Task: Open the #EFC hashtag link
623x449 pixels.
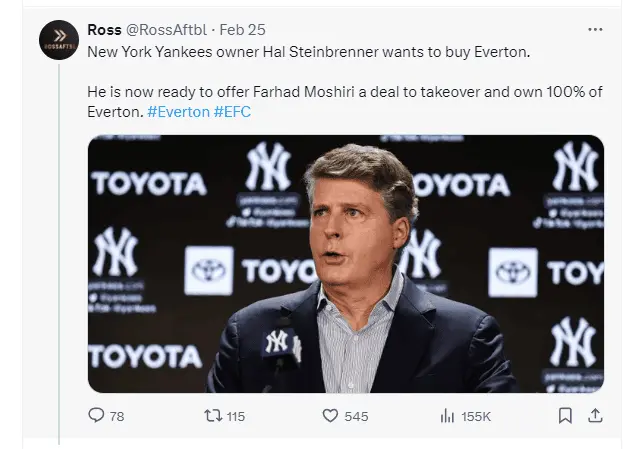Action: click(x=232, y=111)
